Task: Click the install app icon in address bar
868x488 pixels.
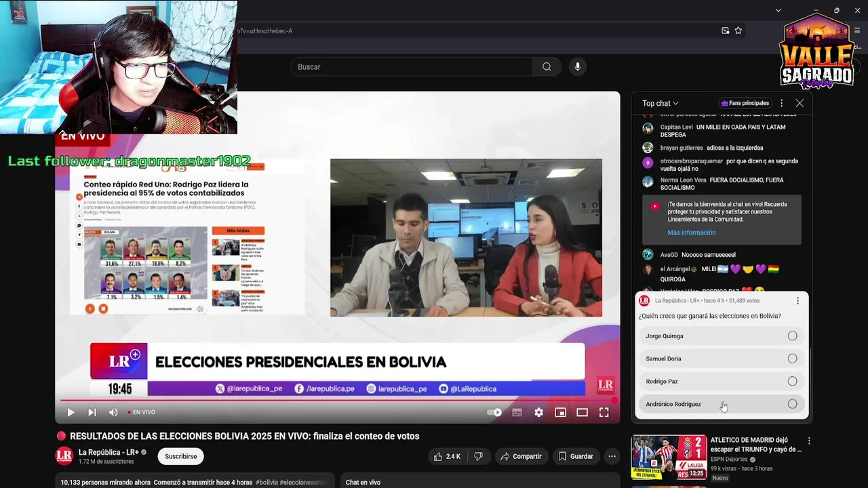Action: (726, 30)
